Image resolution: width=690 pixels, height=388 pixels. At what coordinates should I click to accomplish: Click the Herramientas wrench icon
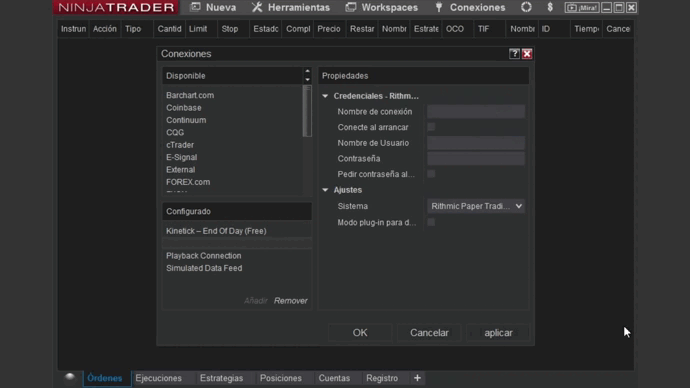point(257,7)
